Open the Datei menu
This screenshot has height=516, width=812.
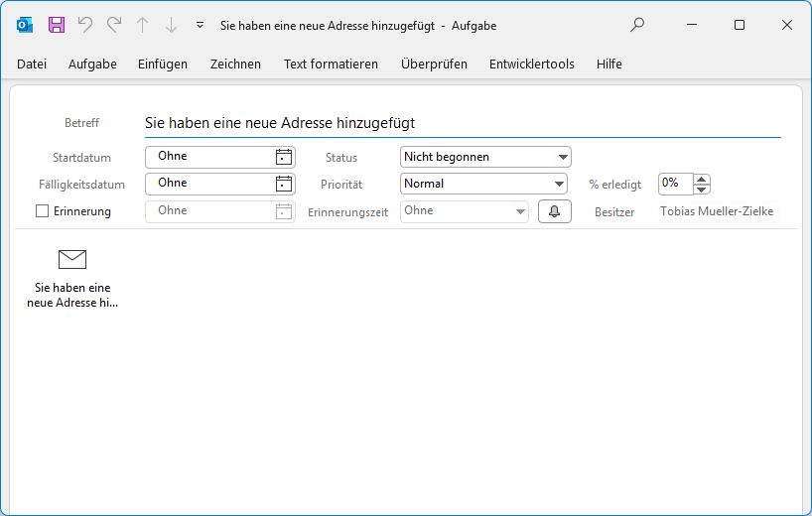(32, 64)
